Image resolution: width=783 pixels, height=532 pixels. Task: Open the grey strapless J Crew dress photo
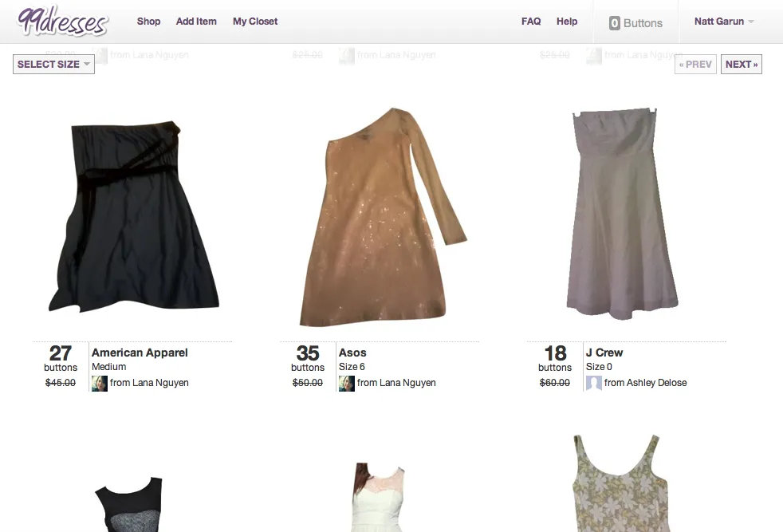tap(622, 213)
